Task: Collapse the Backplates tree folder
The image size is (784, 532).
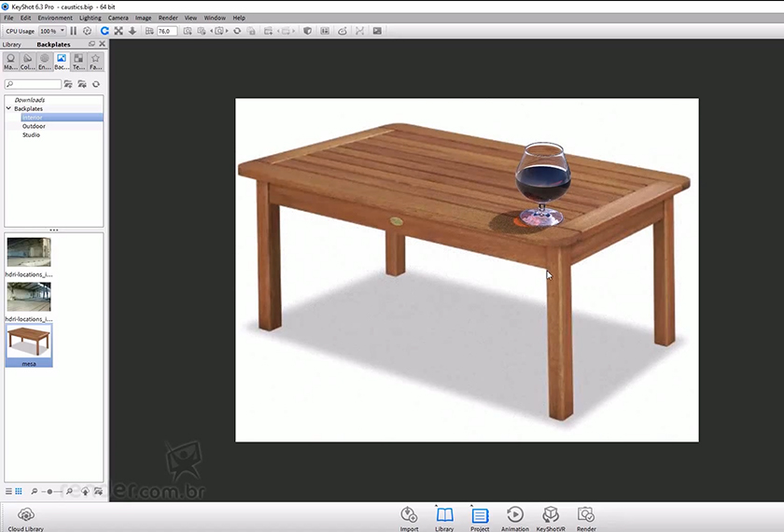Action: tap(9, 109)
